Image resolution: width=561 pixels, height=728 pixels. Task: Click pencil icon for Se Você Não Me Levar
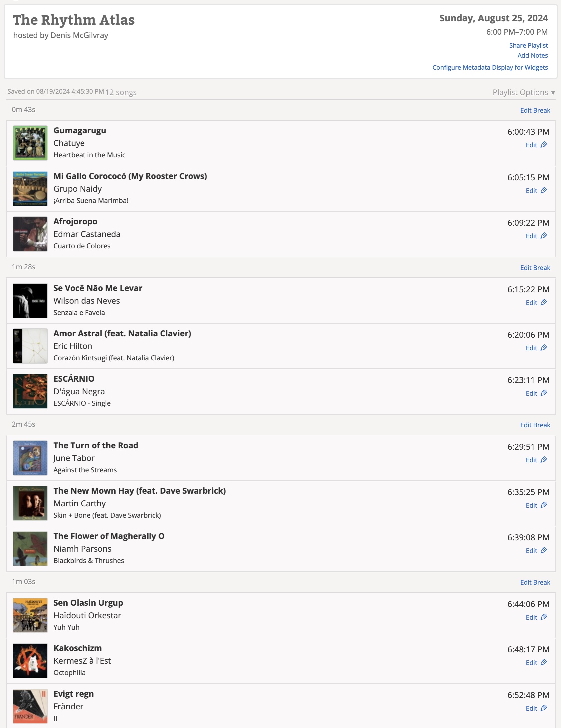point(544,302)
